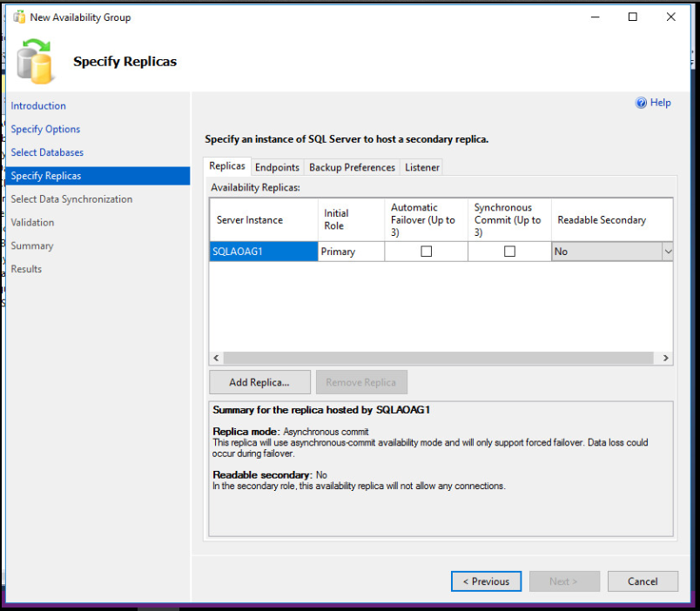Viewport: 700px width, 611px height.
Task: Click the Readable Secondary column header
Action: pos(612,219)
